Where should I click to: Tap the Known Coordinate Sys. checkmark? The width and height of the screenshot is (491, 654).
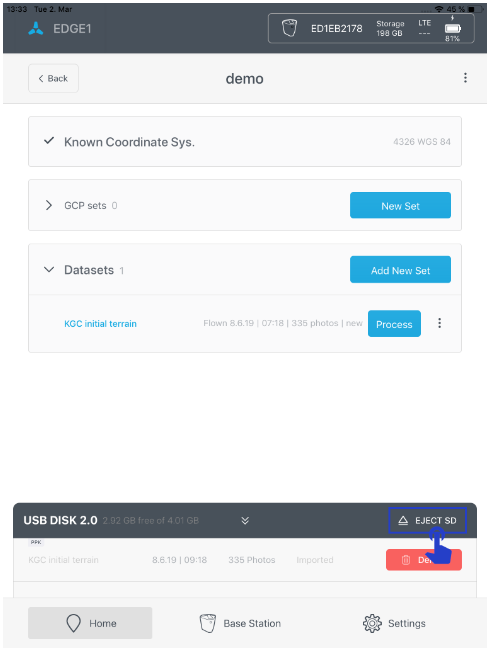[x=49, y=141]
